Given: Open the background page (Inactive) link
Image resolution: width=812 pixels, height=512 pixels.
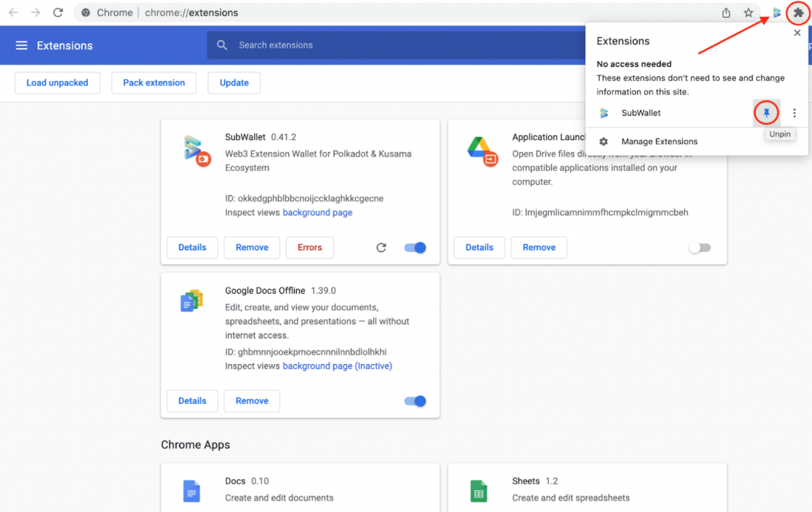Looking at the screenshot, I should tap(337, 366).
